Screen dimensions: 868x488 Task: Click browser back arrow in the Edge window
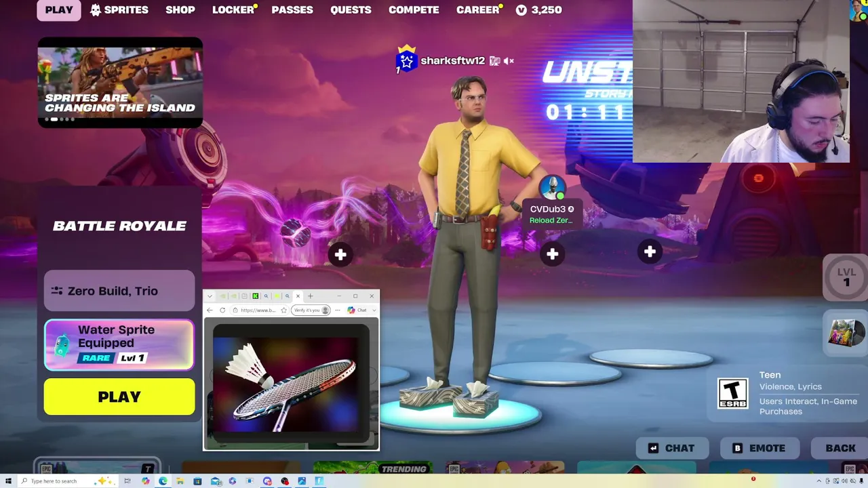pyautogui.click(x=210, y=310)
